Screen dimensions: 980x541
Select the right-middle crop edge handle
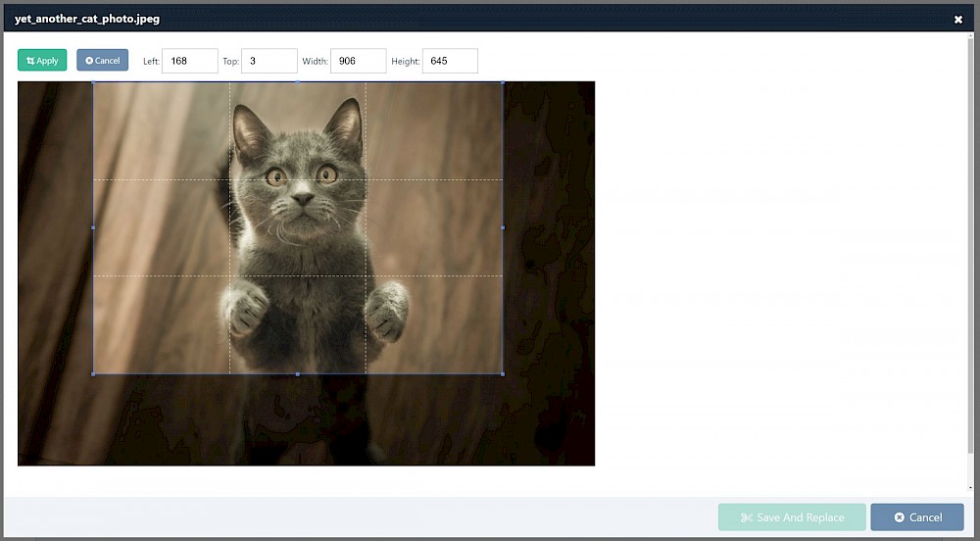pos(503,227)
